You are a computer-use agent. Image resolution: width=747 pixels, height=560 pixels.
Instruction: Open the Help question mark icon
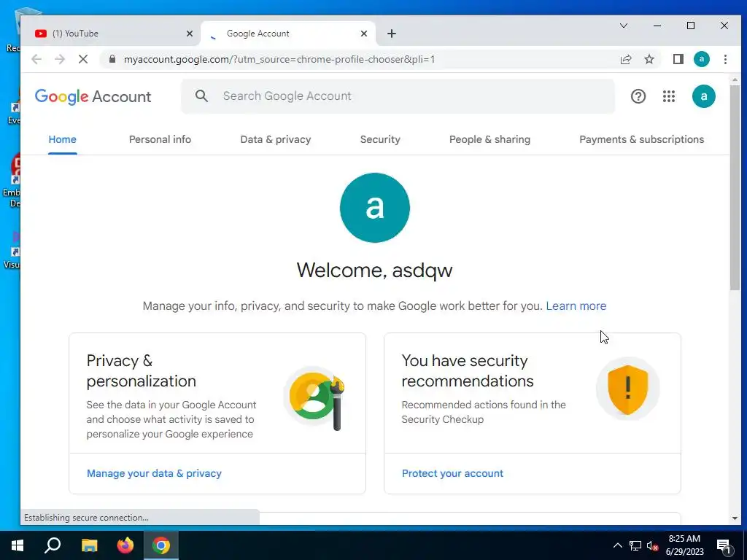pos(638,96)
